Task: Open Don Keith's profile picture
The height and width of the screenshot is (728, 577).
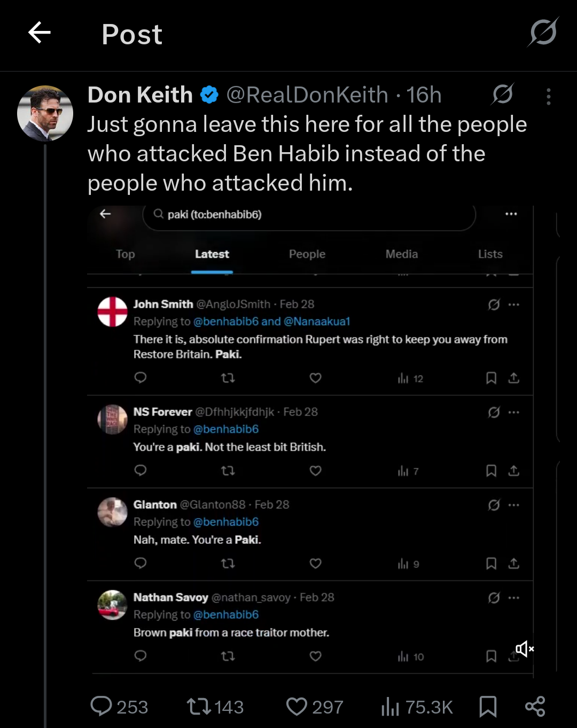Action: (x=45, y=113)
